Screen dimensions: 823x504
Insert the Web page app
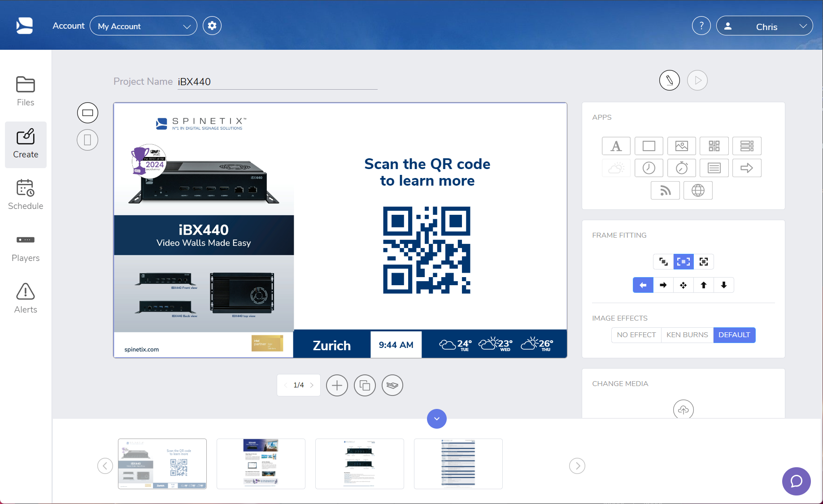click(x=698, y=191)
